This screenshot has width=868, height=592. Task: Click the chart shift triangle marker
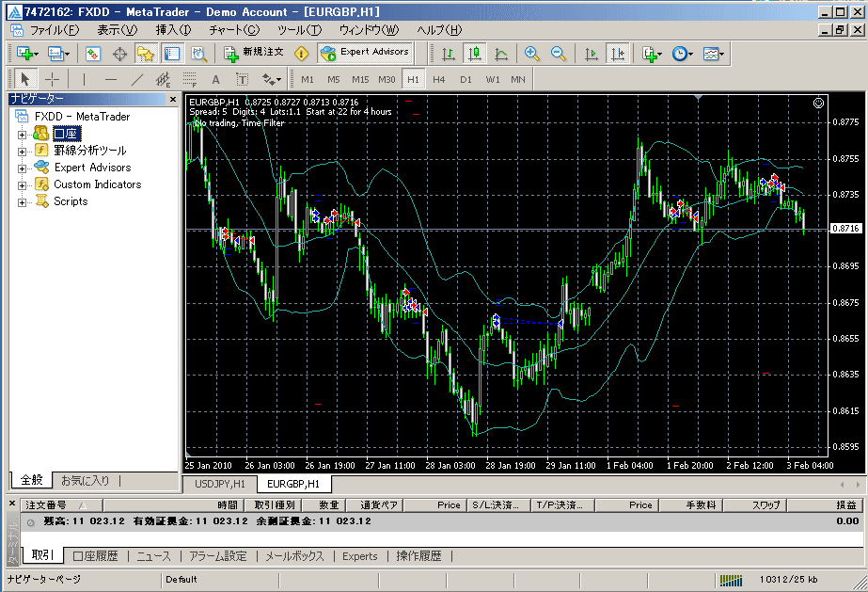pos(699,98)
